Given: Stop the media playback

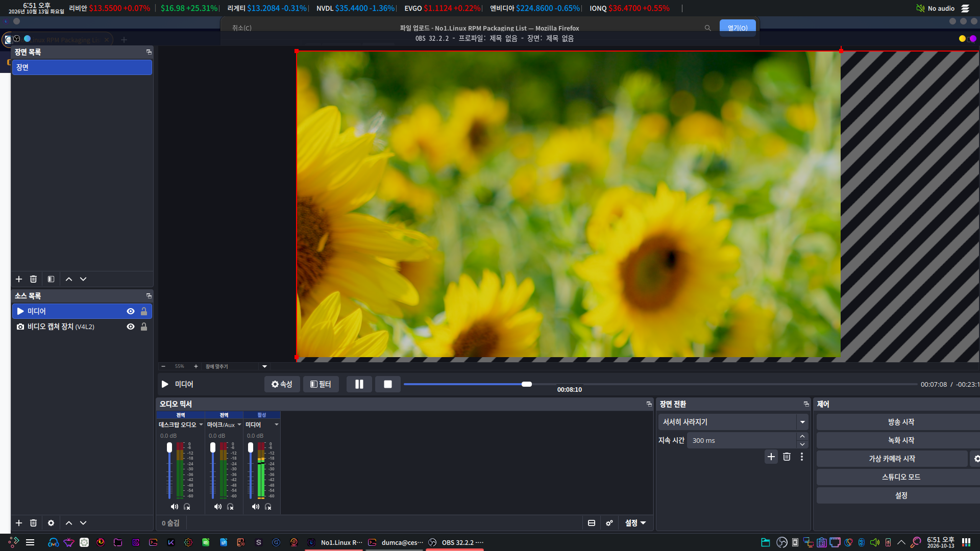Looking at the screenshot, I should pyautogui.click(x=388, y=384).
